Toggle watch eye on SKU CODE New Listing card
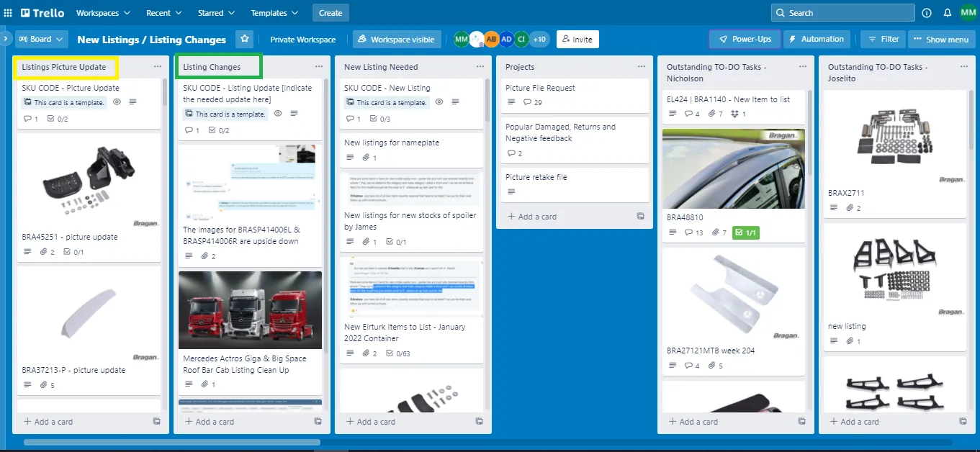Viewport: 980px width, 452px height. click(439, 102)
